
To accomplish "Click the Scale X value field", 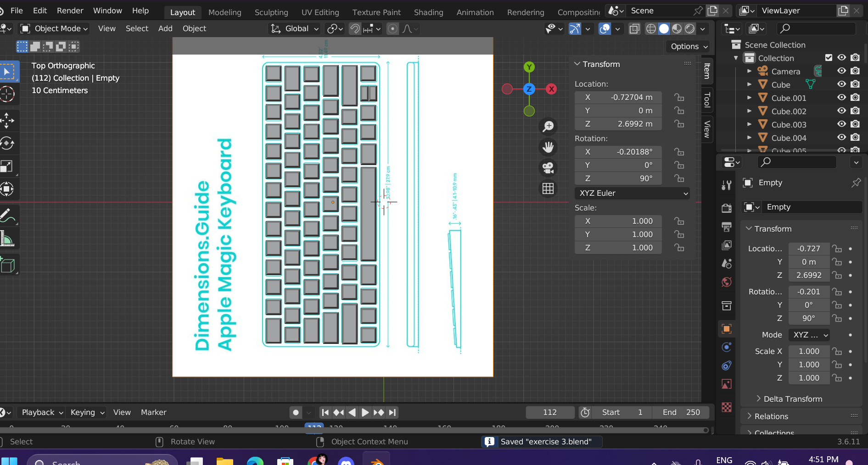I will (x=618, y=221).
